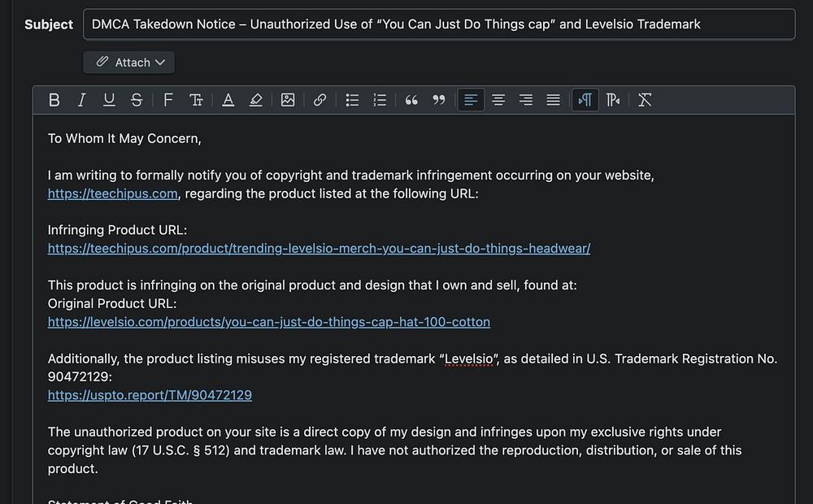Open the infringing product URL link
This screenshot has height=504, width=813.
pyautogui.click(x=319, y=249)
